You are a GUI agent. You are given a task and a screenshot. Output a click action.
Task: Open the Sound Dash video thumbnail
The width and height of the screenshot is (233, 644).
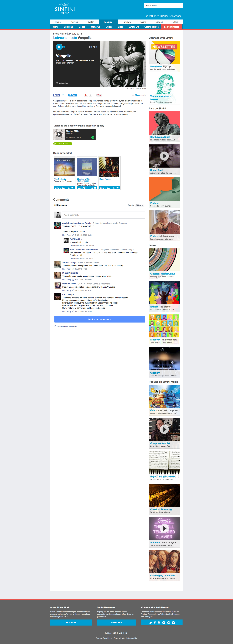click(164, 156)
